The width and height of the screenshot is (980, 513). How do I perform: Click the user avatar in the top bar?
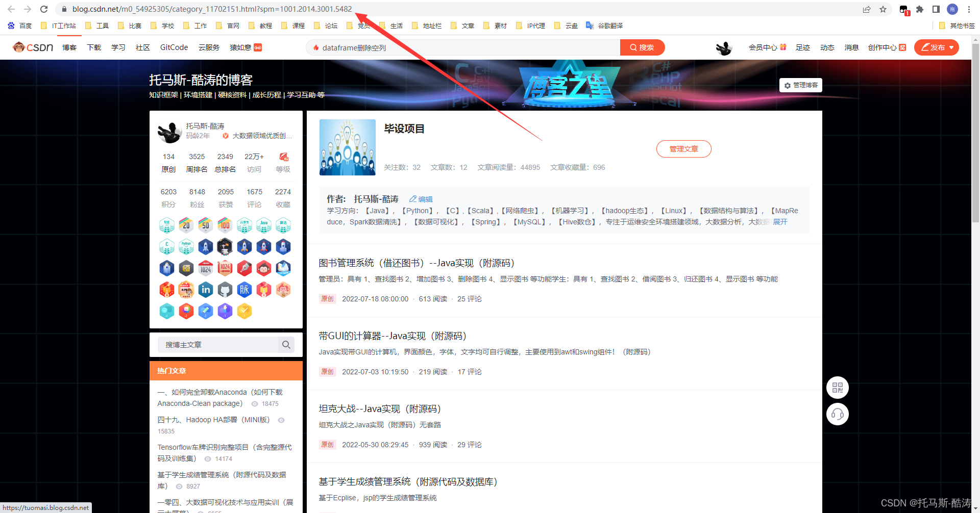(x=724, y=47)
